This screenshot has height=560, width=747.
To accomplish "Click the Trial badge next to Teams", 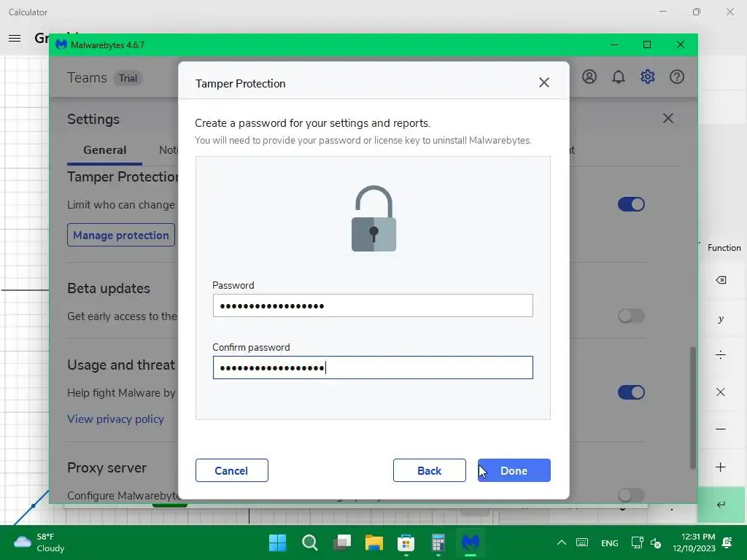I will (x=128, y=78).
